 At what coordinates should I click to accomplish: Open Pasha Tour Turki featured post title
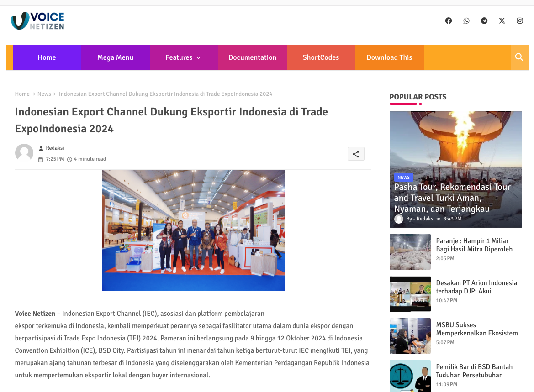452,198
